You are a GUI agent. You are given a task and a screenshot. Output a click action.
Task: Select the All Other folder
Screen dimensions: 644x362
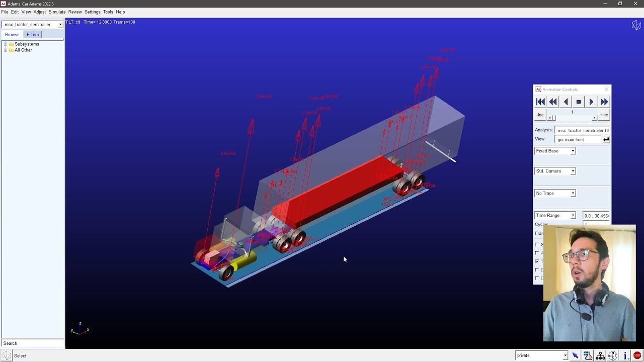pos(21,50)
